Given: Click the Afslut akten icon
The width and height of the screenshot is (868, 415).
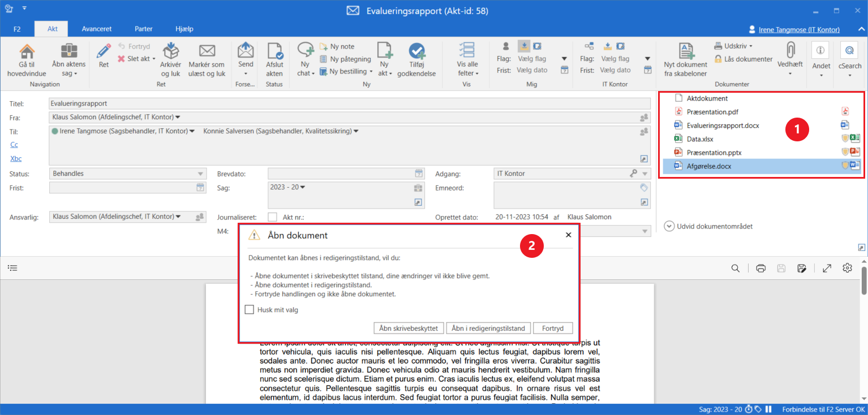Looking at the screenshot, I should pos(274,52).
